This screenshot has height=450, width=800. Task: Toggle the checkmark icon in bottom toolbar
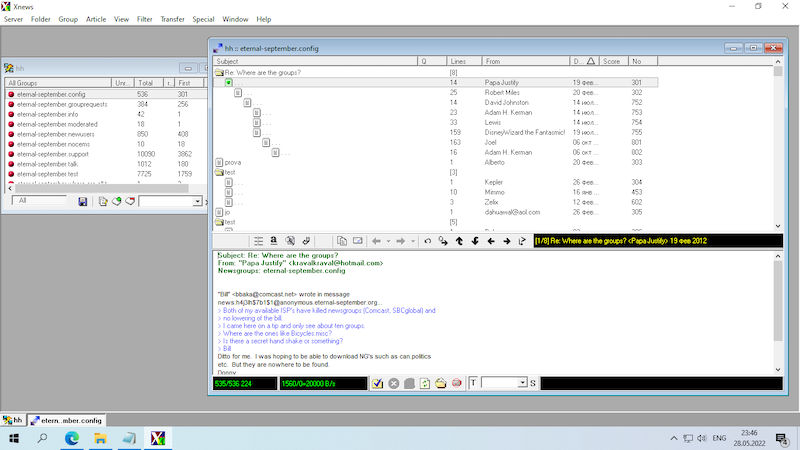[377, 383]
